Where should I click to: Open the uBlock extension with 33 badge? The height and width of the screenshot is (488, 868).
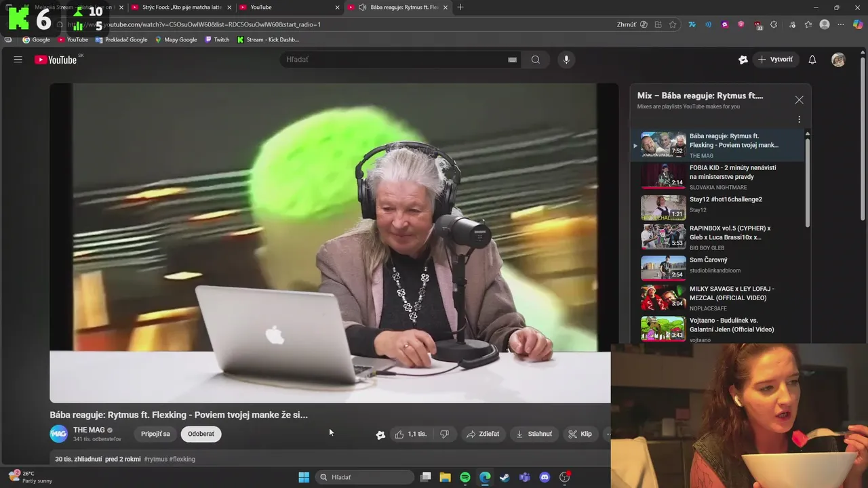click(758, 25)
